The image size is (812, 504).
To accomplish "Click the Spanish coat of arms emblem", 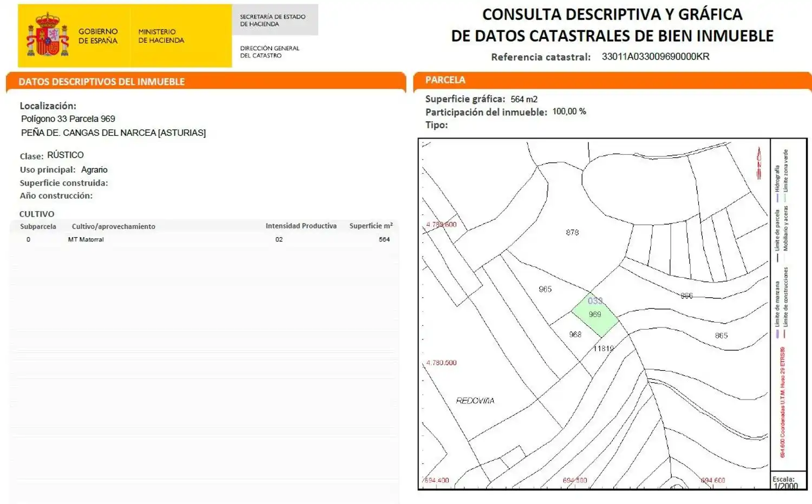I will point(48,35).
